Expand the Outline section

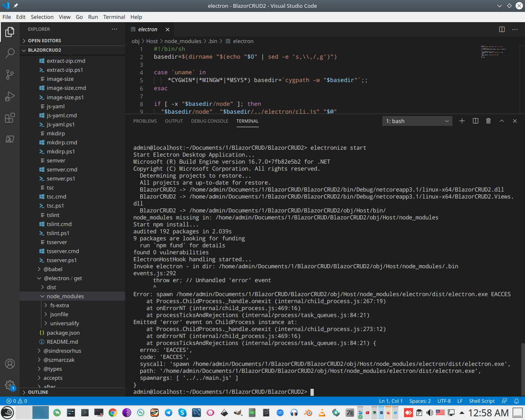tap(72, 392)
